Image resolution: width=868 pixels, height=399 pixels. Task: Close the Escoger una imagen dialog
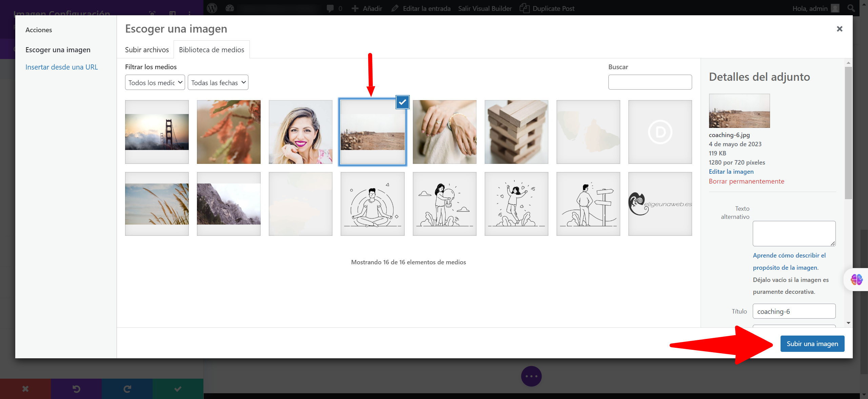[x=839, y=29]
